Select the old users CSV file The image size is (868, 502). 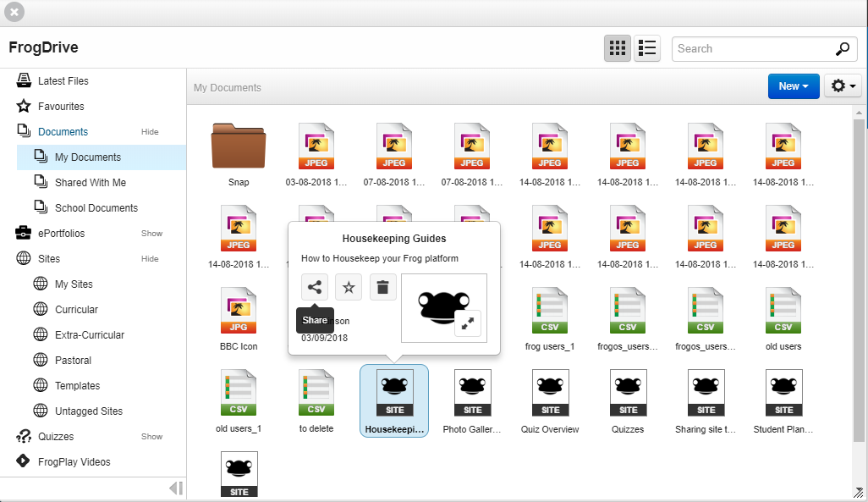783,319
